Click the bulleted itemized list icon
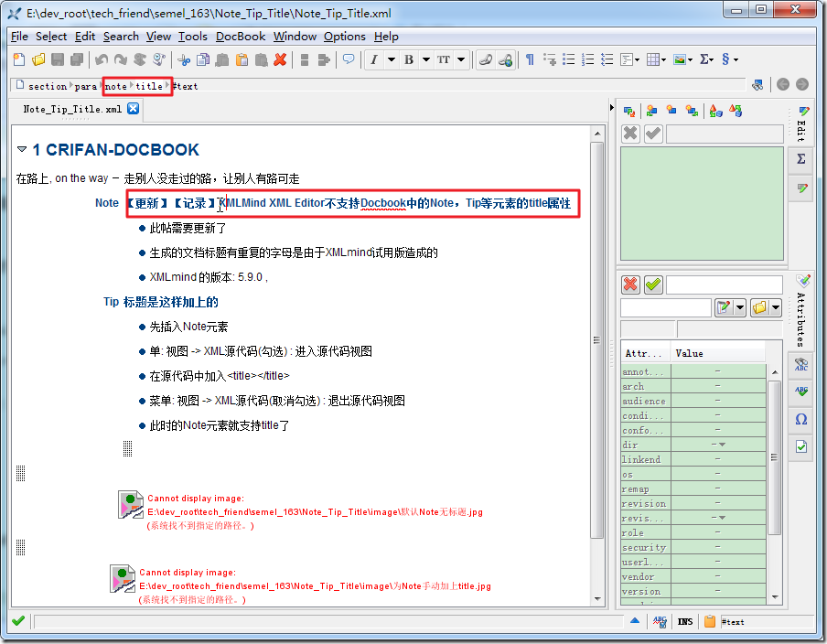827x644 pixels. [569, 59]
